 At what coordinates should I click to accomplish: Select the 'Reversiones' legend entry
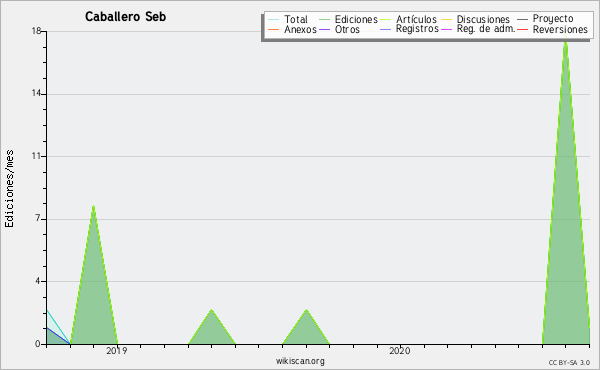[560, 29]
